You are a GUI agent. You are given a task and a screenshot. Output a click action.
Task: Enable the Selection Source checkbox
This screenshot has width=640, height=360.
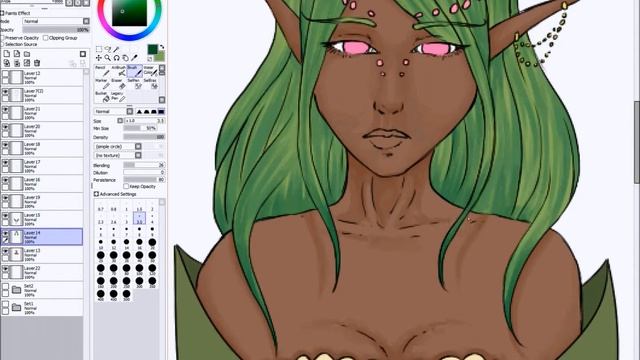tap(3, 44)
